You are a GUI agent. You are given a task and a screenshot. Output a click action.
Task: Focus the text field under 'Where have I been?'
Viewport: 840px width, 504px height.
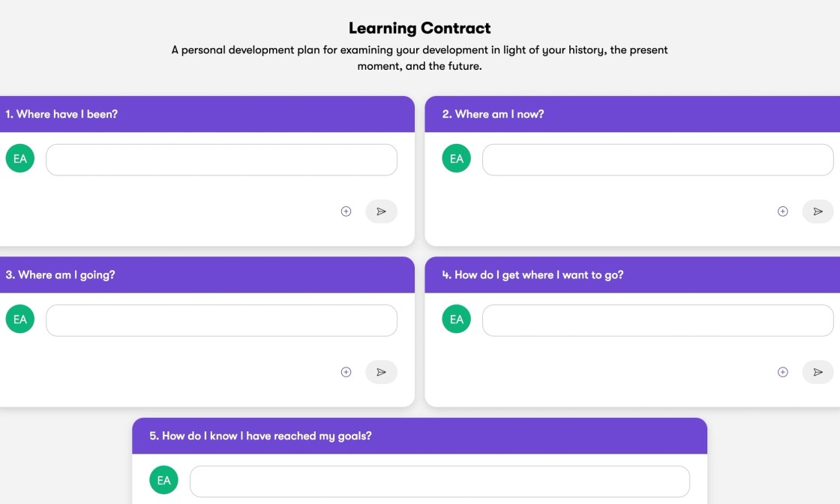pos(222,160)
